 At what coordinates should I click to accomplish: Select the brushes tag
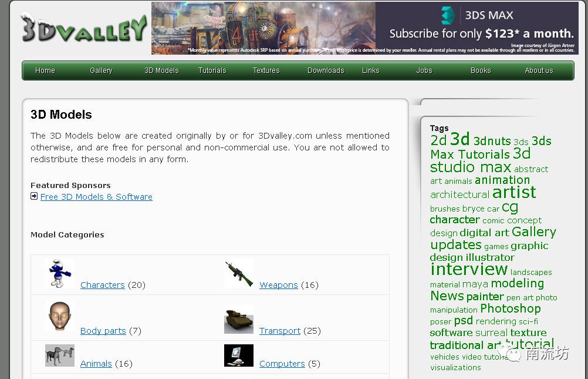[445, 209]
